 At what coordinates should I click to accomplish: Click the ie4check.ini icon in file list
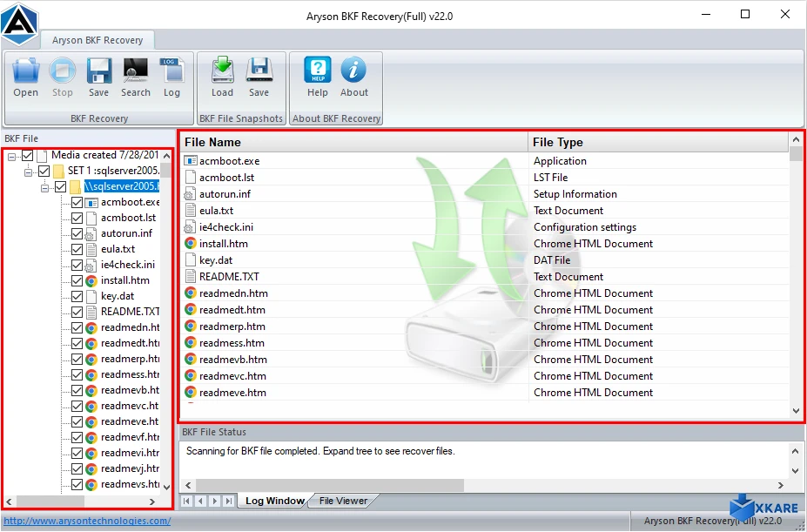191,227
